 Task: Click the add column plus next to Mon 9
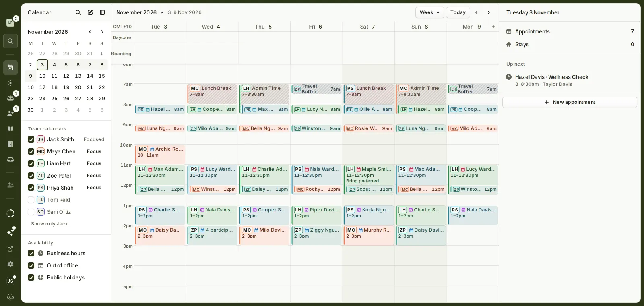coord(493,27)
